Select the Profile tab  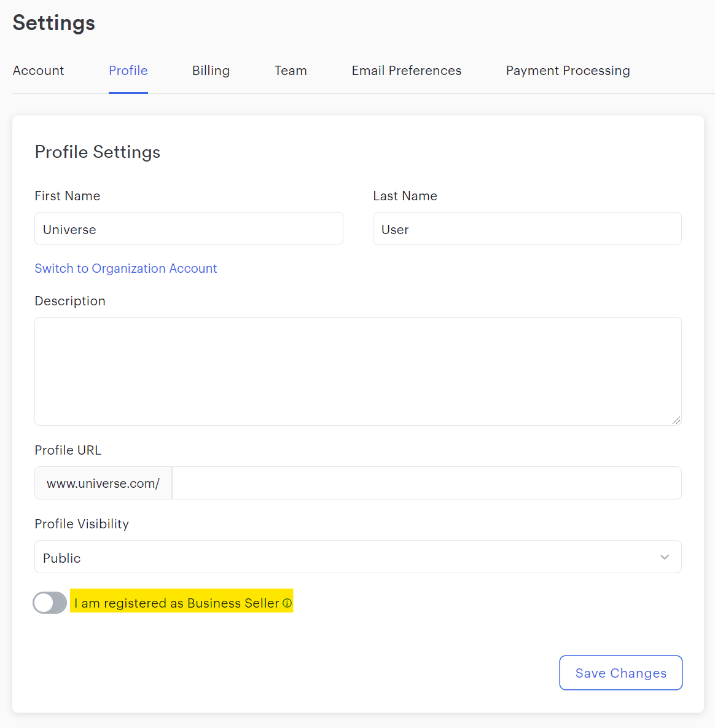(128, 71)
